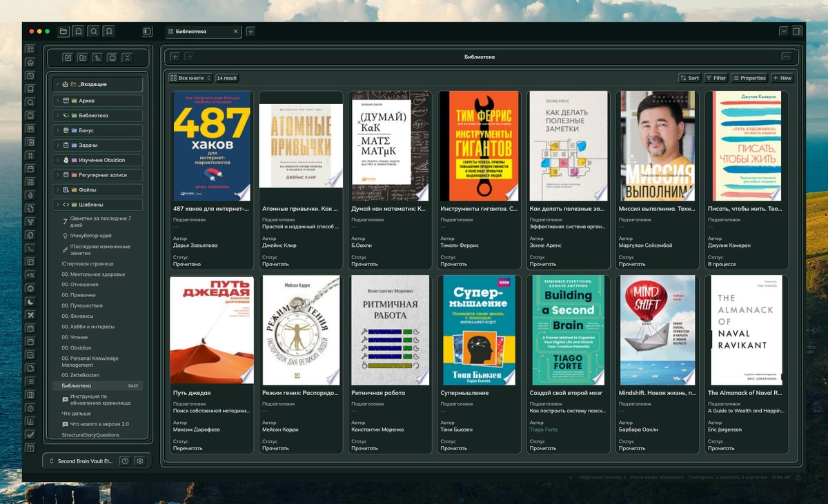Open the Properties button
The width and height of the screenshot is (828, 504).
tap(749, 78)
